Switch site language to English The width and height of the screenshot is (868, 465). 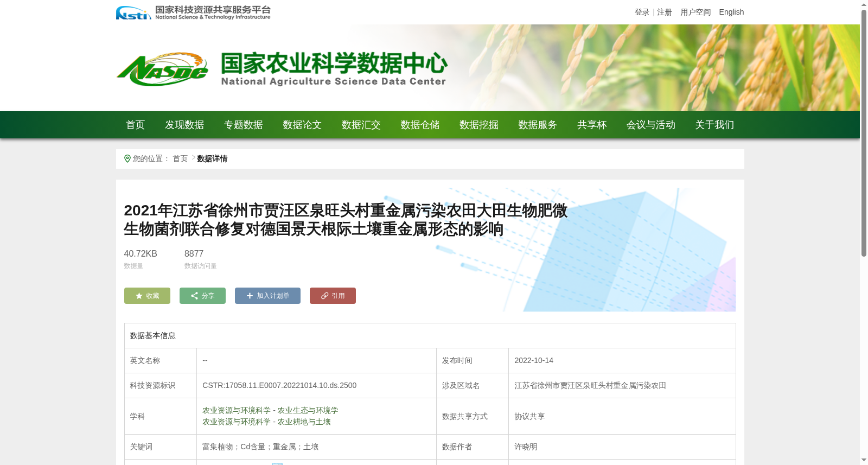[x=731, y=12]
